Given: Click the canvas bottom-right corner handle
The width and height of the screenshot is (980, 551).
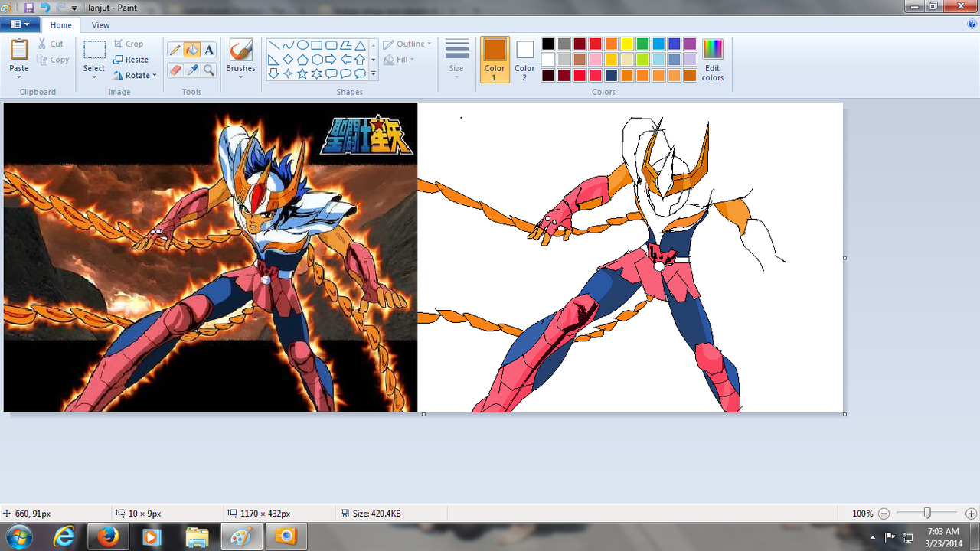Looking at the screenshot, I should pyautogui.click(x=844, y=414).
